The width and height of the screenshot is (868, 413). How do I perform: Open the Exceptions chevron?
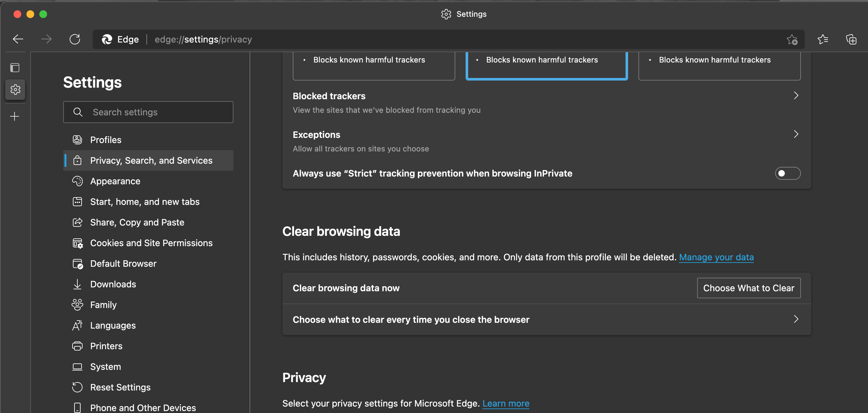pos(796,134)
